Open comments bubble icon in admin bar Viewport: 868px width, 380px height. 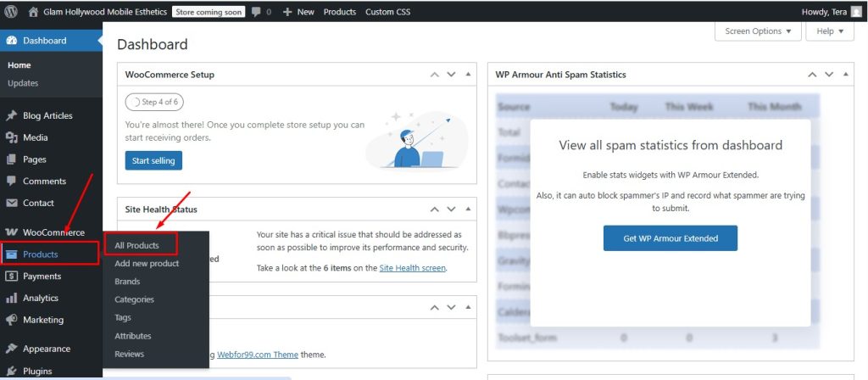click(x=256, y=12)
